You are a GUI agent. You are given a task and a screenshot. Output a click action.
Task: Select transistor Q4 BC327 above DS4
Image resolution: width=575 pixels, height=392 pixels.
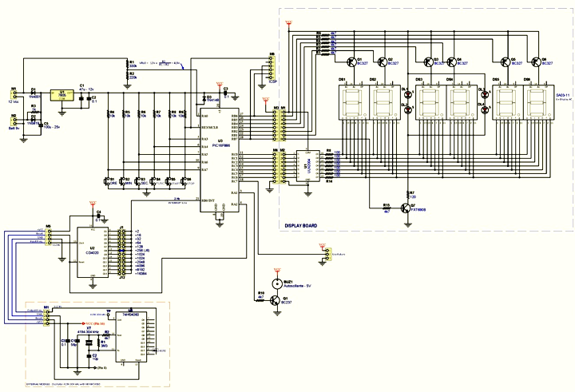[452, 62]
